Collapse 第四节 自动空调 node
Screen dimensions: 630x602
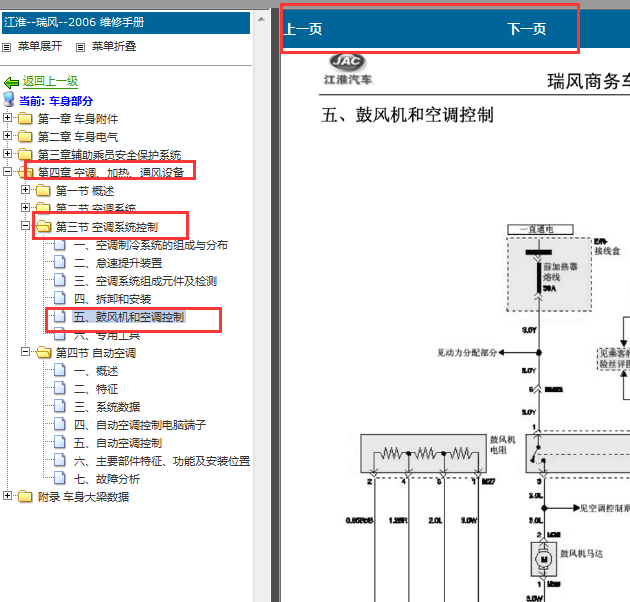[25, 352]
